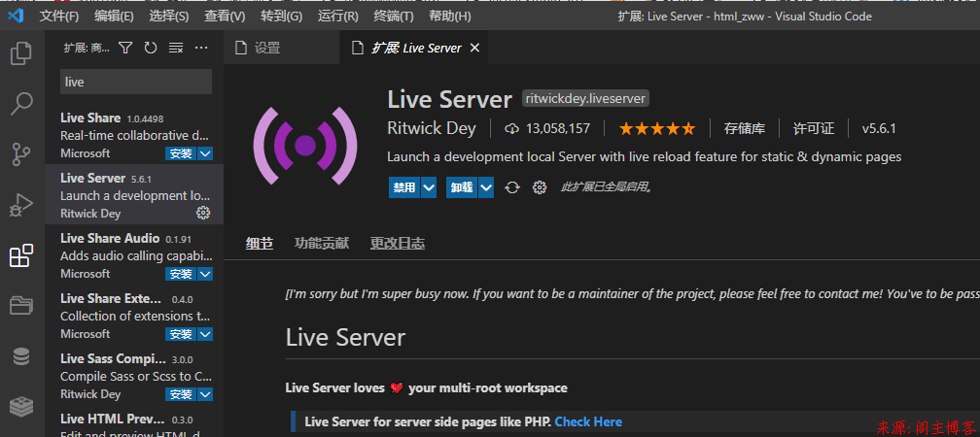Select Live Sass Compiler entry
This screenshot has height=437, width=980.
(x=134, y=377)
